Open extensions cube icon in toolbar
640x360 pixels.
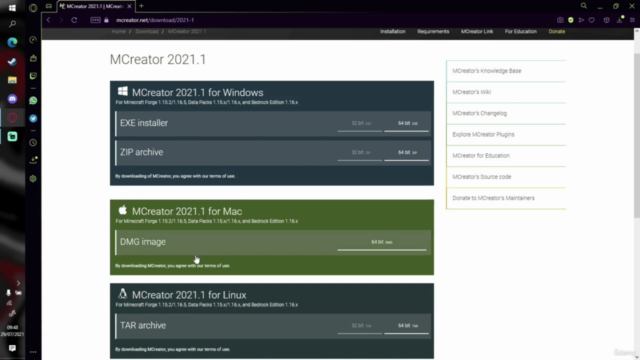tap(607, 20)
